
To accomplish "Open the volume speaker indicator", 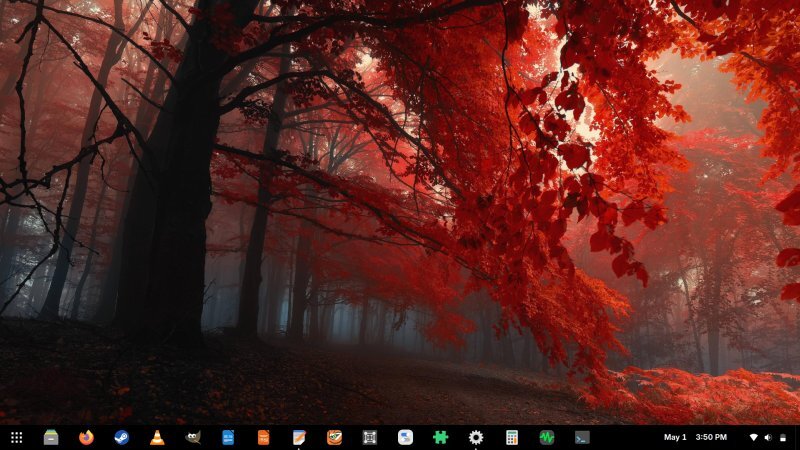I will (768, 437).
